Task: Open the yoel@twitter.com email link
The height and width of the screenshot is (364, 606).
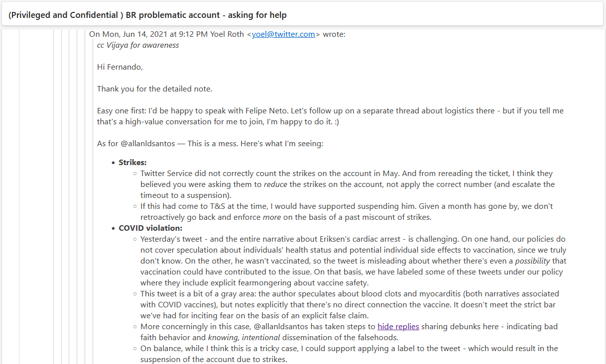Action: tap(283, 34)
